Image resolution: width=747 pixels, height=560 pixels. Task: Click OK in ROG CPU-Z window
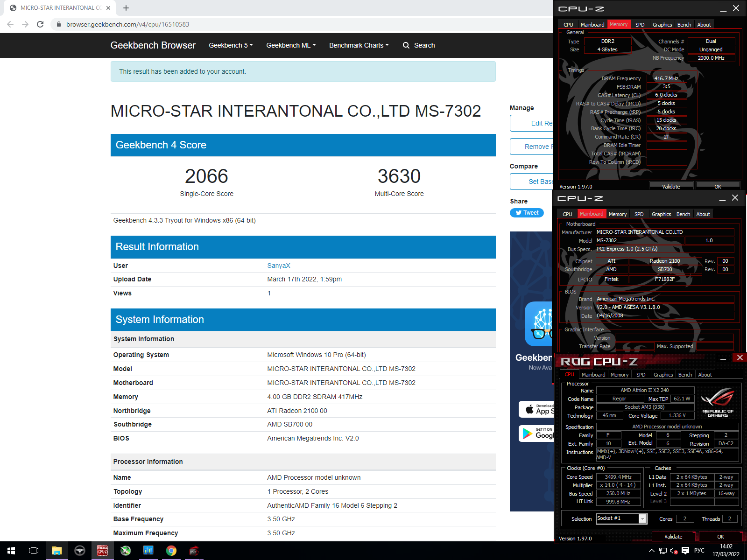[x=720, y=537]
